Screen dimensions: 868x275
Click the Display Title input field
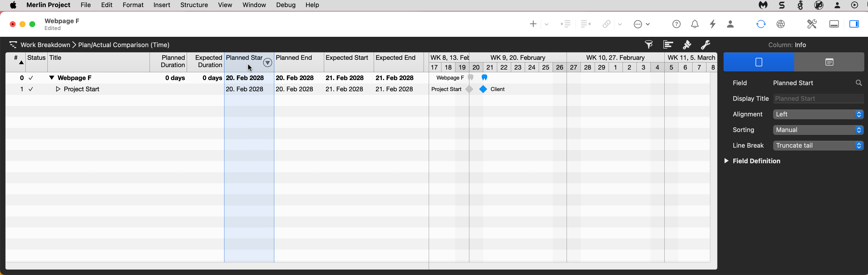818,99
